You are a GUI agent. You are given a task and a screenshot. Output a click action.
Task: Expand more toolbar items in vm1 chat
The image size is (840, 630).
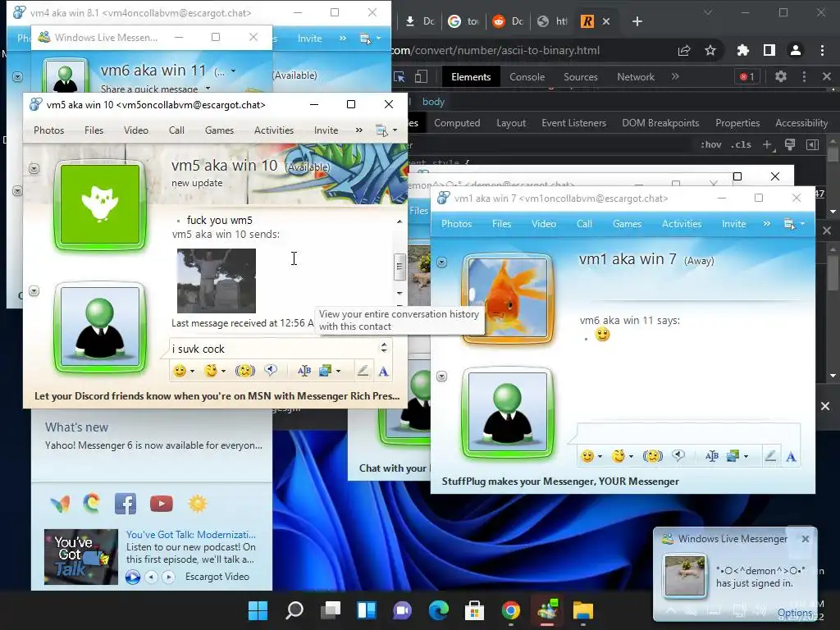click(767, 223)
